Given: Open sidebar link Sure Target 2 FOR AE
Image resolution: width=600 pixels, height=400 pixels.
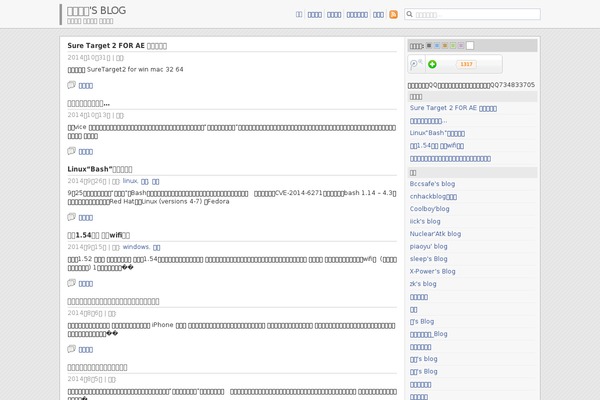Looking at the screenshot, I should (x=453, y=108).
